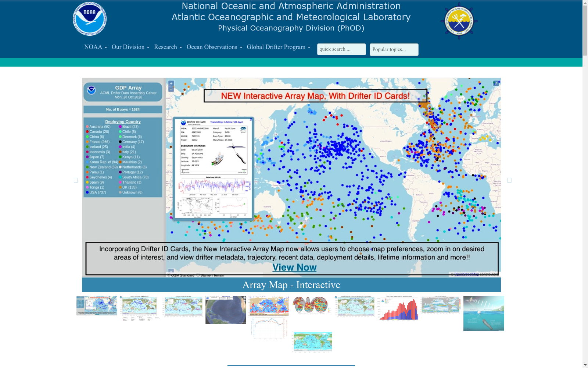
Task: Expand the Our Division menu
Action: [130, 47]
